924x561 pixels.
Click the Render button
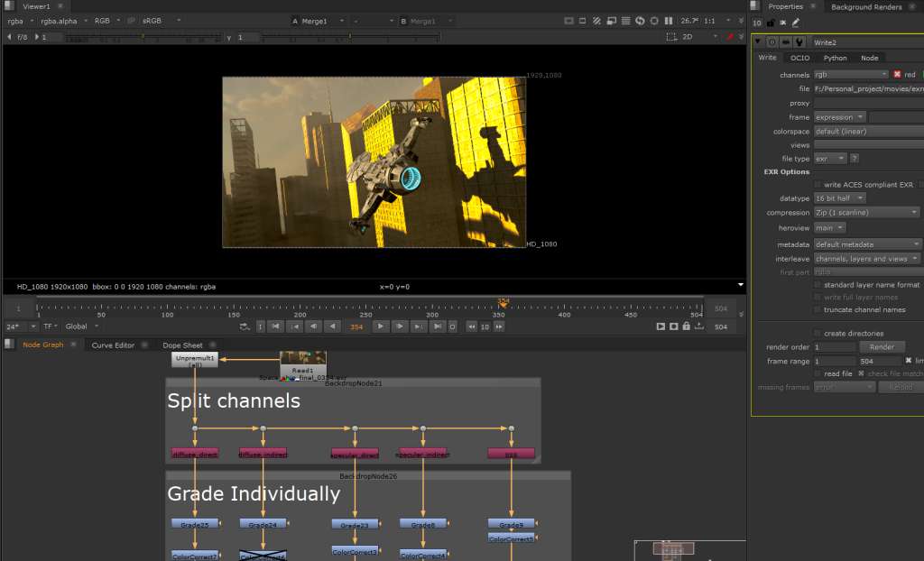click(x=882, y=347)
